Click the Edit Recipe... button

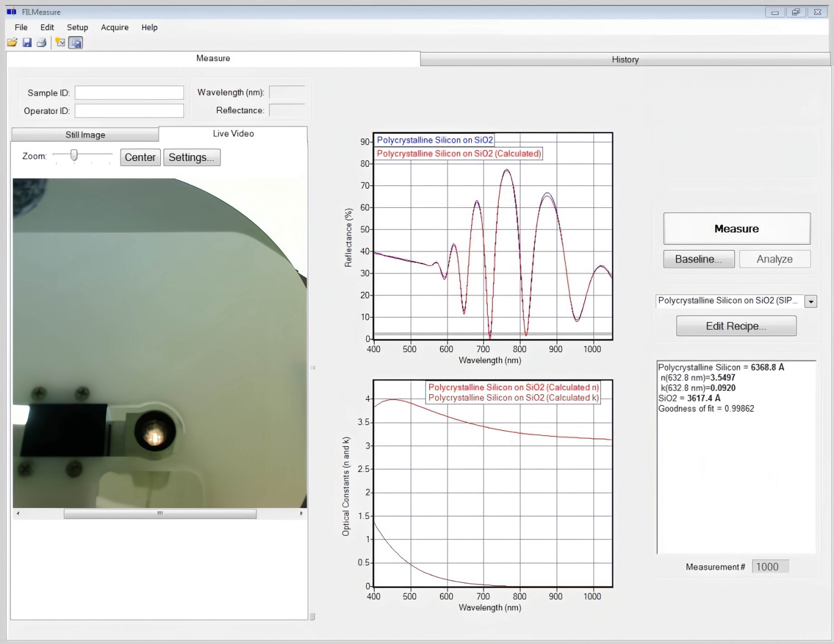tap(736, 326)
